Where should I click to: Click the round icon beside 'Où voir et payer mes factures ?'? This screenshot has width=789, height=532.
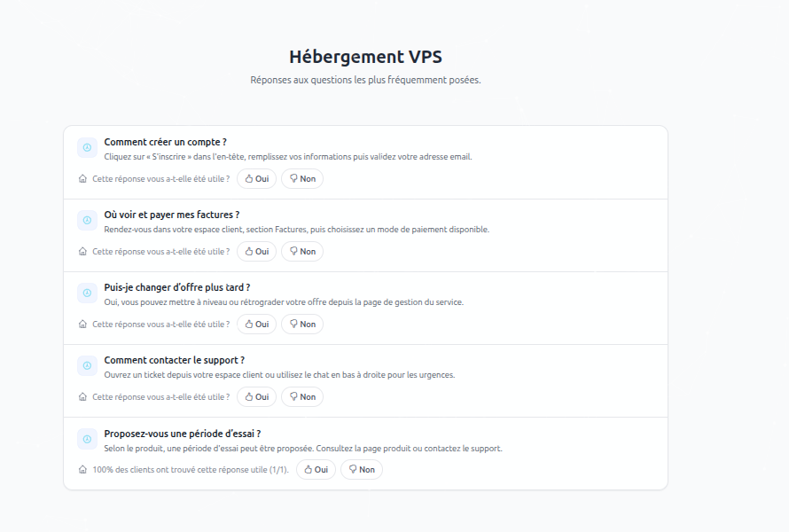click(x=87, y=220)
